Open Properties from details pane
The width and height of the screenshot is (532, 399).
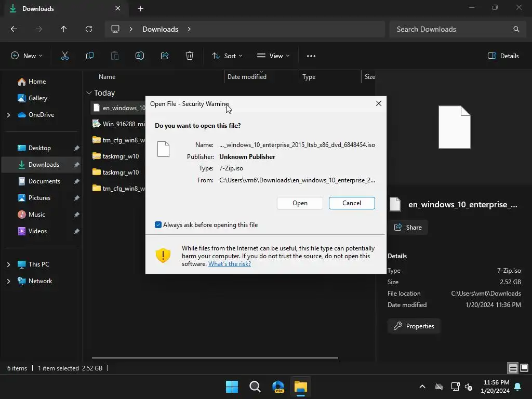414,326
